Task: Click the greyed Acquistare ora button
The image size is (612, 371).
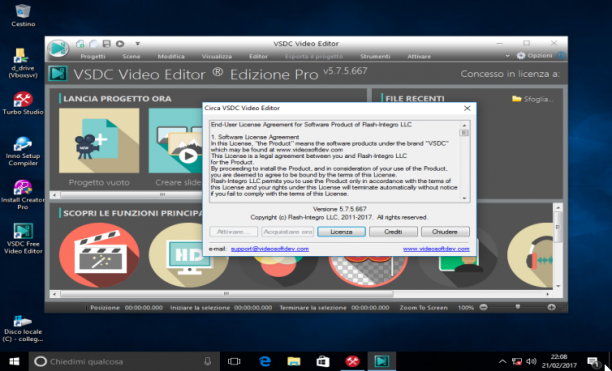Action: point(288,232)
